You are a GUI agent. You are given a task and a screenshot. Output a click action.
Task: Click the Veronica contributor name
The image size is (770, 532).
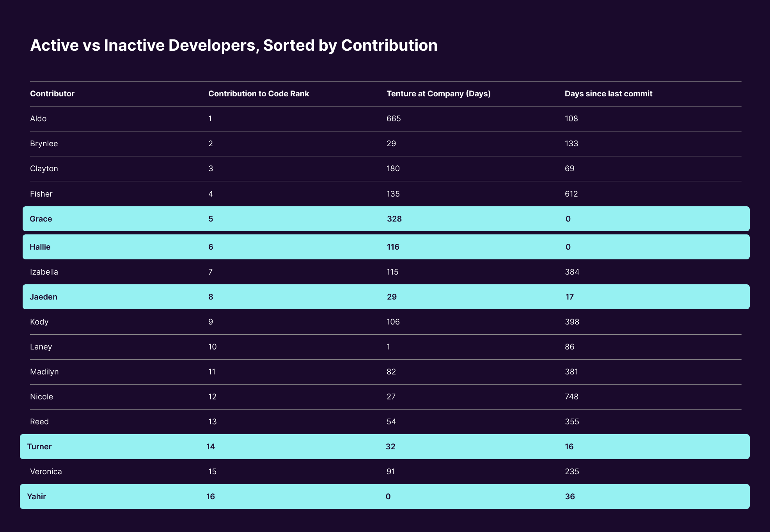pos(46,472)
